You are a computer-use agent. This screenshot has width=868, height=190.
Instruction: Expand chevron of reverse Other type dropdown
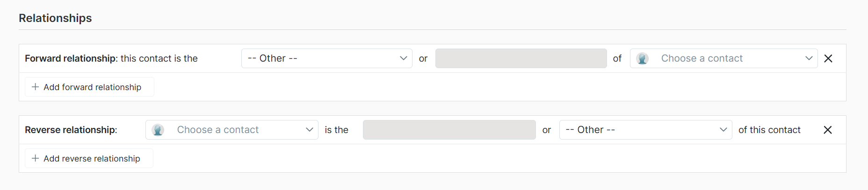[723, 130]
